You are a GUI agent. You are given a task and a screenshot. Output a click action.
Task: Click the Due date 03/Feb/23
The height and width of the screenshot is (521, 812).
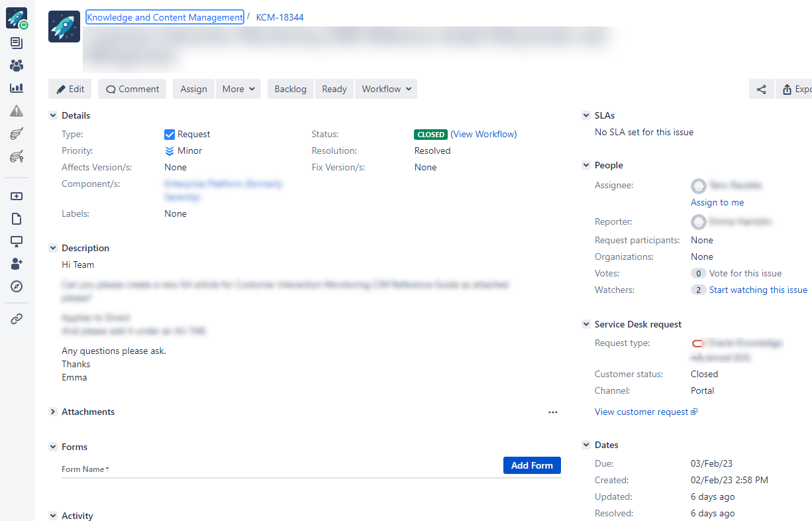(711, 463)
